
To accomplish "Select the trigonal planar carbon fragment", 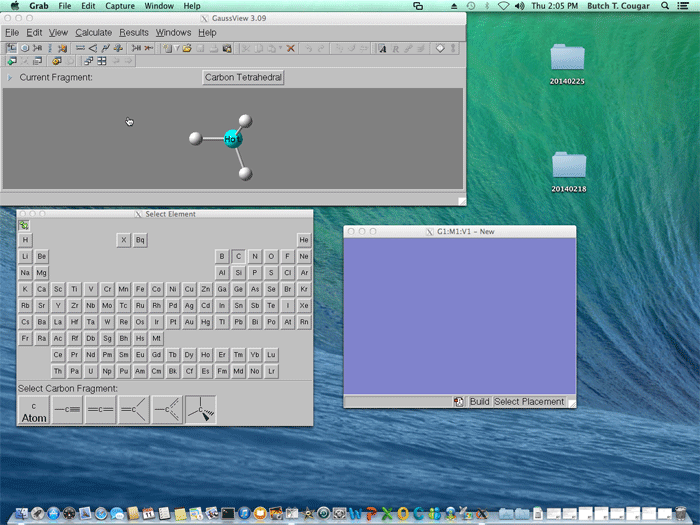I will click(x=134, y=410).
